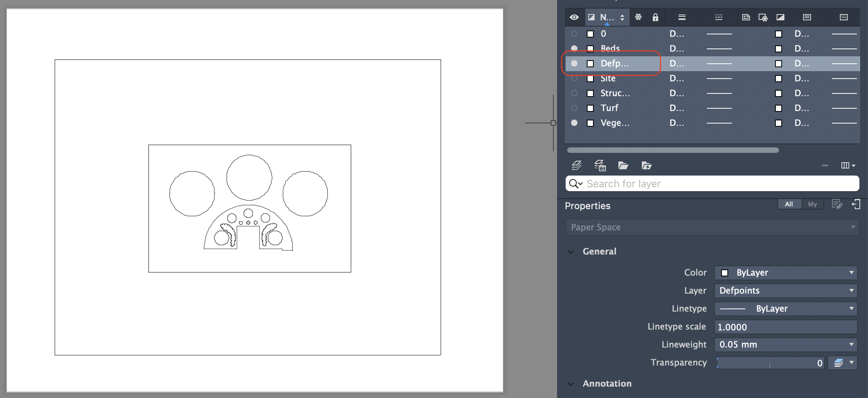Toggle visibility of the Struc... layer

(x=574, y=93)
